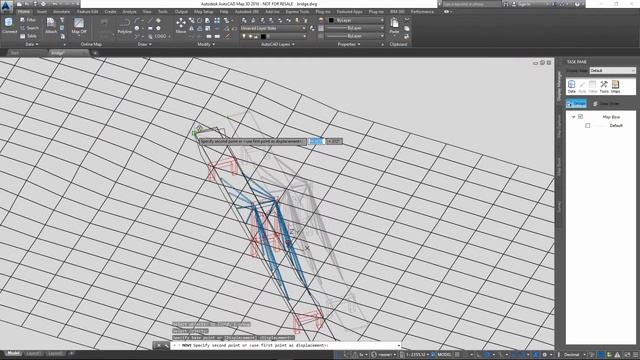640x360 pixels.
Task: Click the Map Base tree item
Action: coord(611,117)
